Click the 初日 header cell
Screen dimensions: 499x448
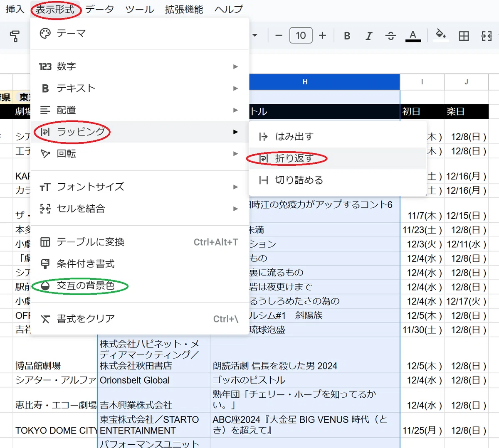click(x=422, y=111)
